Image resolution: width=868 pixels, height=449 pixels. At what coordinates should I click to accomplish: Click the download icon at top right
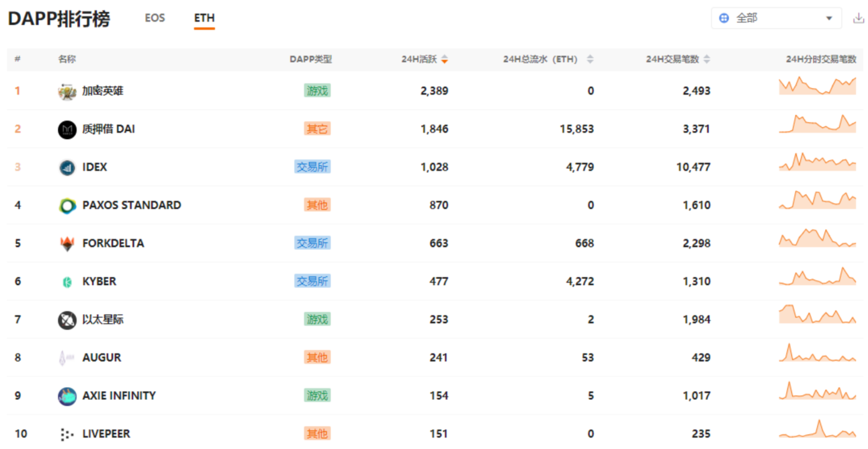[859, 18]
